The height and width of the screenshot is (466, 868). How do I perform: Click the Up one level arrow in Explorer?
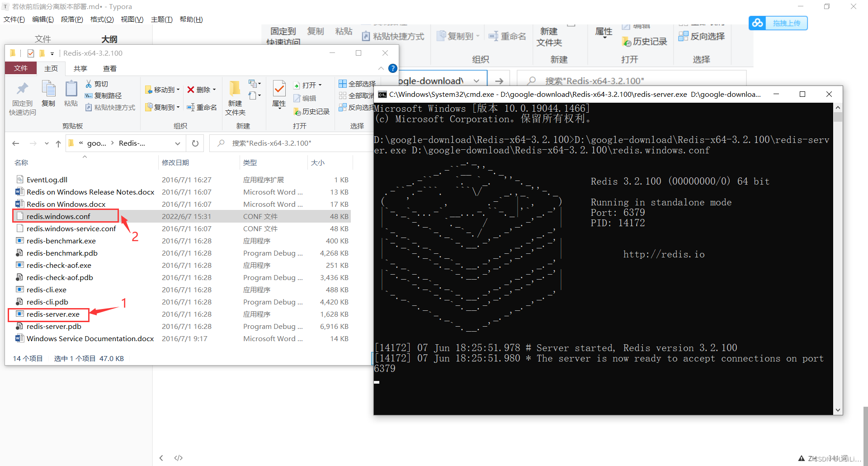coord(58,143)
